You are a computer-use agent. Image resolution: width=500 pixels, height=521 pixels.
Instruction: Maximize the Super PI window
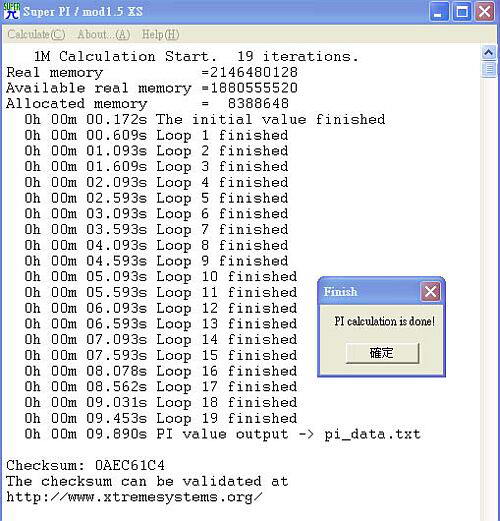click(462, 11)
